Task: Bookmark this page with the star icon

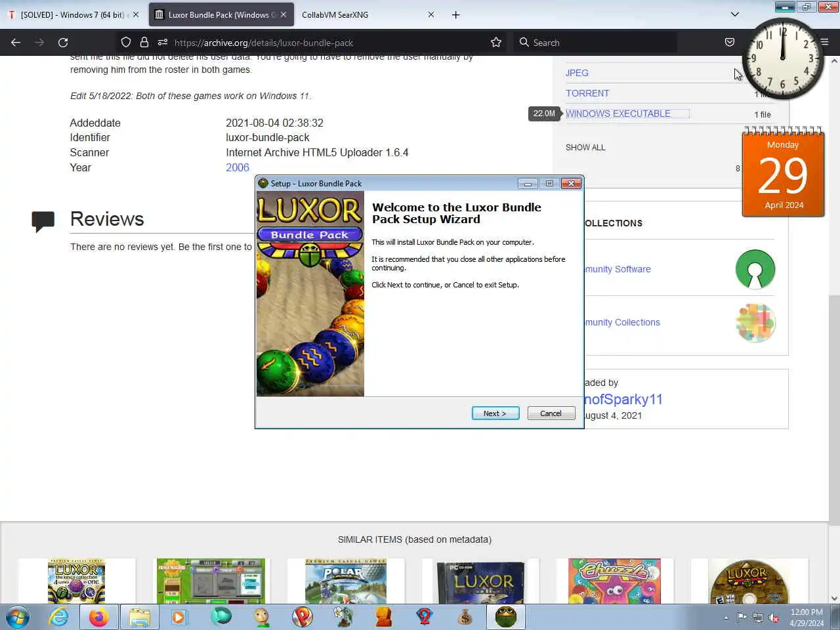Action: click(x=496, y=42)
